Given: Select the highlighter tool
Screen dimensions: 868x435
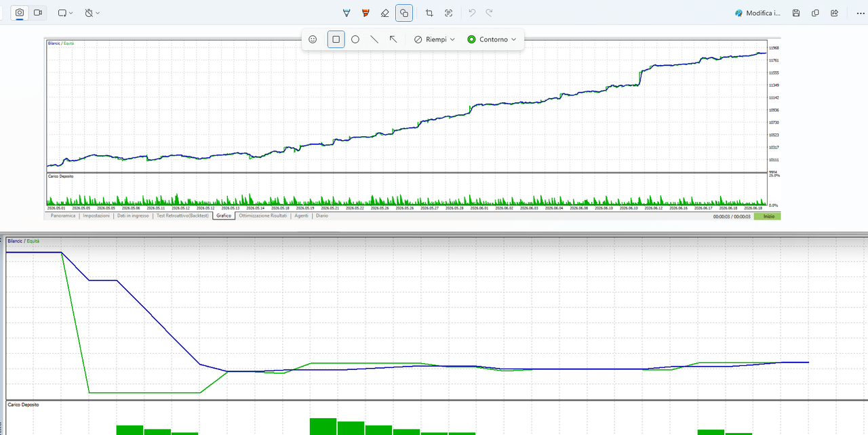Looking at the screenshot, I should point(366,13).
